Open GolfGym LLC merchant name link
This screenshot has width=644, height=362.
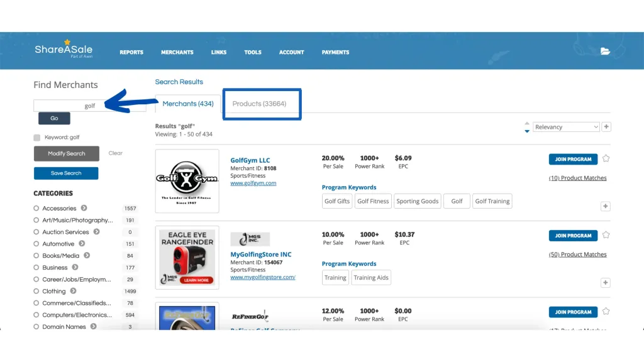tap(250, 160)
